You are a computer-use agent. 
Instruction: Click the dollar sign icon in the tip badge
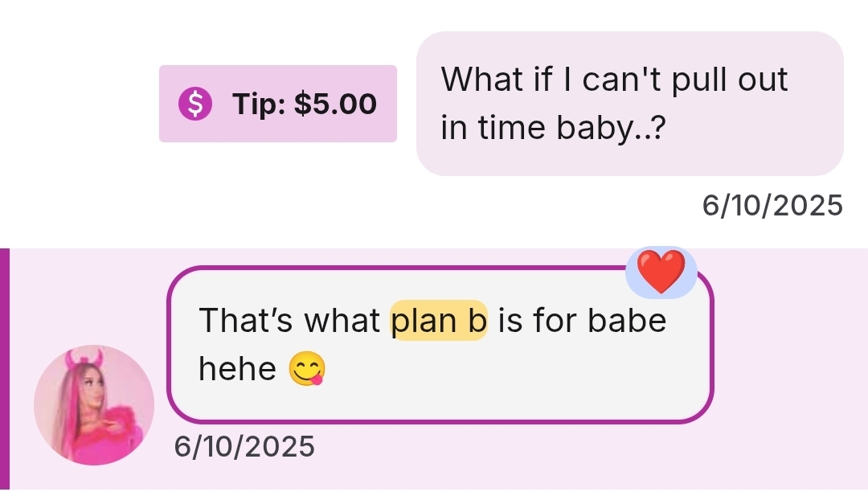[x=193, y=104]
